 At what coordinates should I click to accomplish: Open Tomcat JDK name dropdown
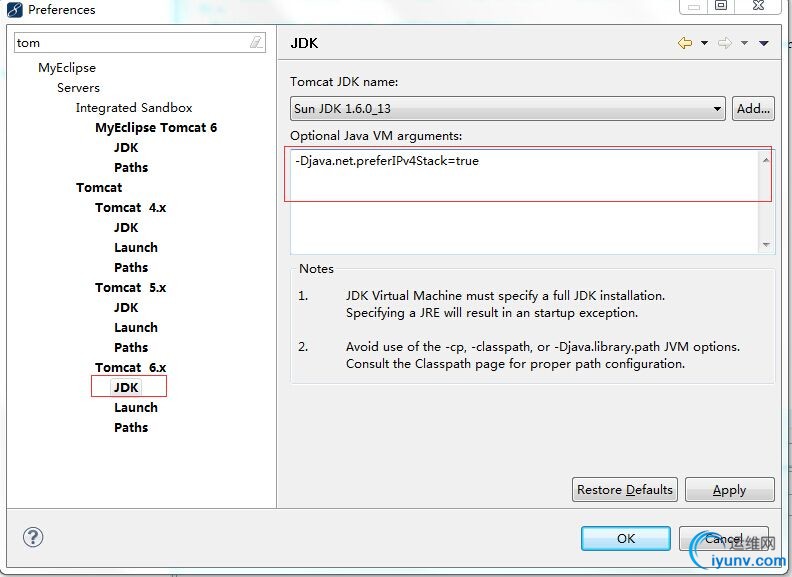508,109
